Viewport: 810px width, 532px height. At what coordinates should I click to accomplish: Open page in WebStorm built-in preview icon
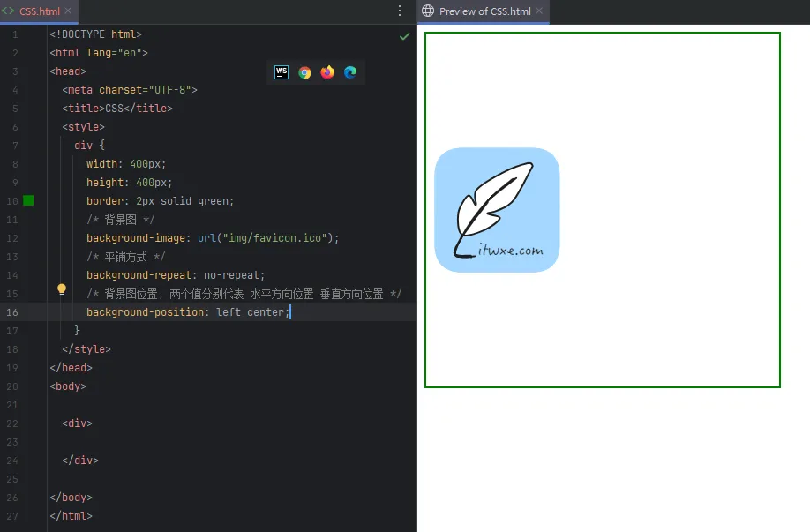[281, 72]
